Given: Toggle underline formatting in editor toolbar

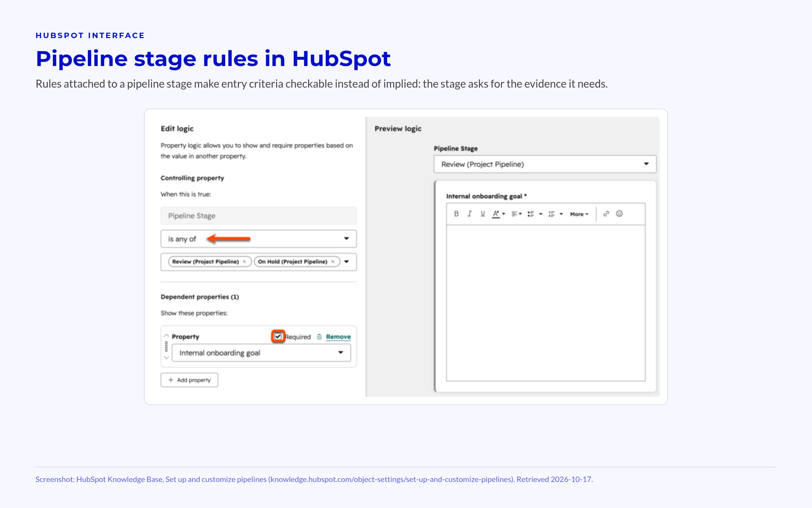Looking at the screenshot, I should pos(482,214).
